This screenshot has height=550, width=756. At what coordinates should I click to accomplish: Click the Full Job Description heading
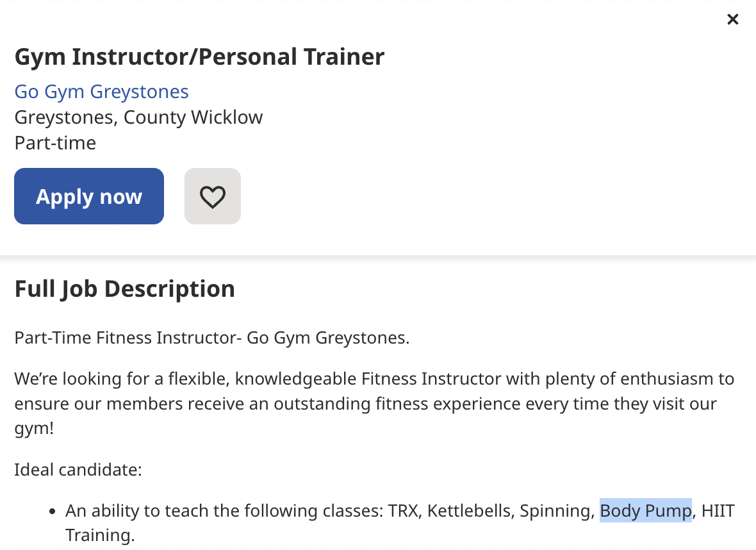[124, 288]
